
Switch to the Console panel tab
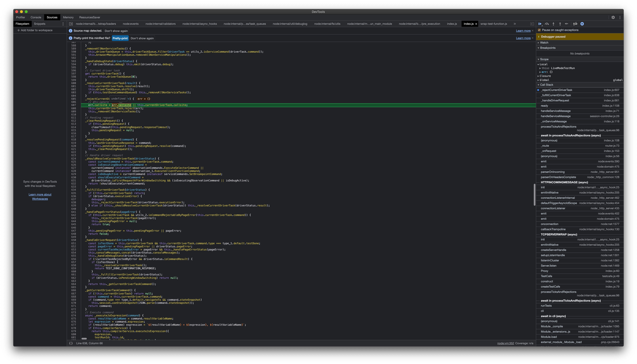36,17
